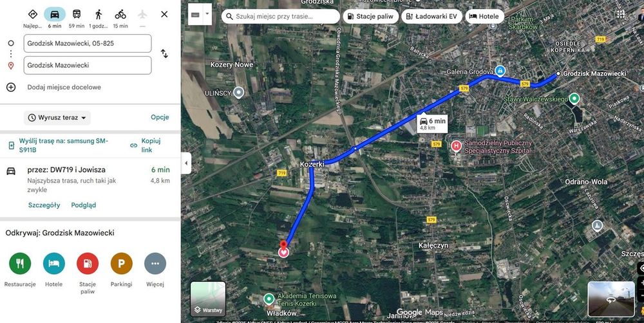
Task: Open the Restauracje category icon
Action: tap(20, 264)
